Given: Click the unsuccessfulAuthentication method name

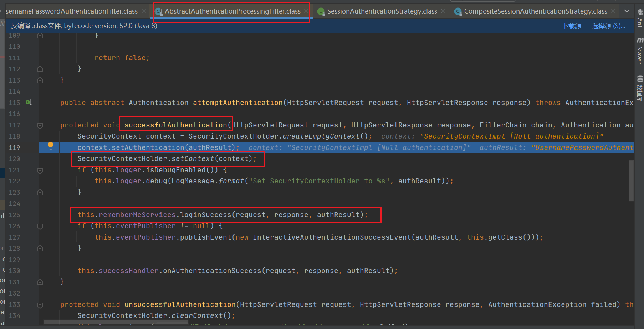Looking at the screenshot, I should [x=180, y=304].
